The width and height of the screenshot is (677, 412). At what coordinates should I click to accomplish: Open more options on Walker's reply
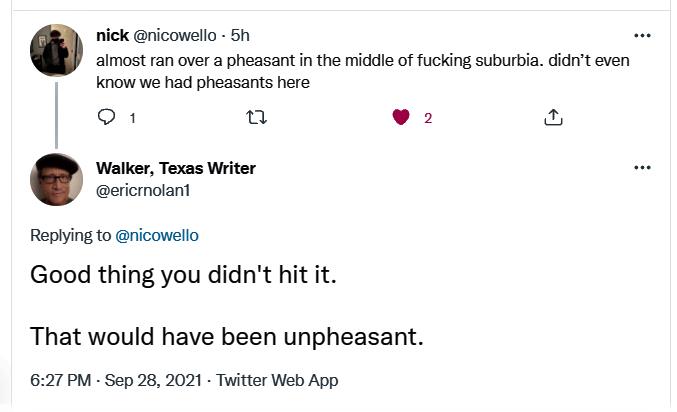(642, 168)
